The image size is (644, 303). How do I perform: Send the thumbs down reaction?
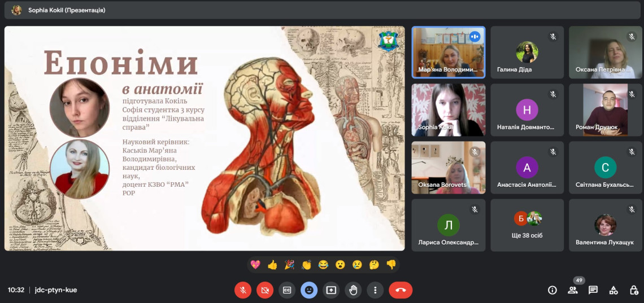click(x=391, y=265)
